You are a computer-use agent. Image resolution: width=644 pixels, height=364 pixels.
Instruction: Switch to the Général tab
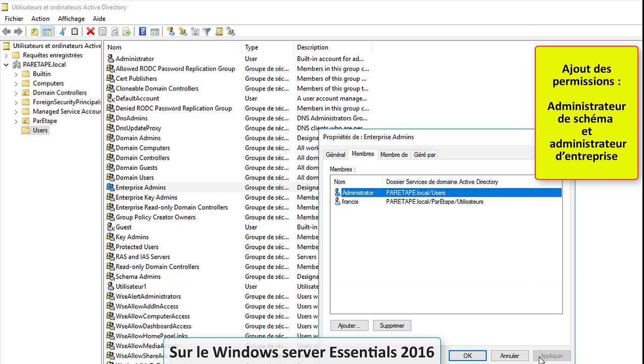pos(336,155)
